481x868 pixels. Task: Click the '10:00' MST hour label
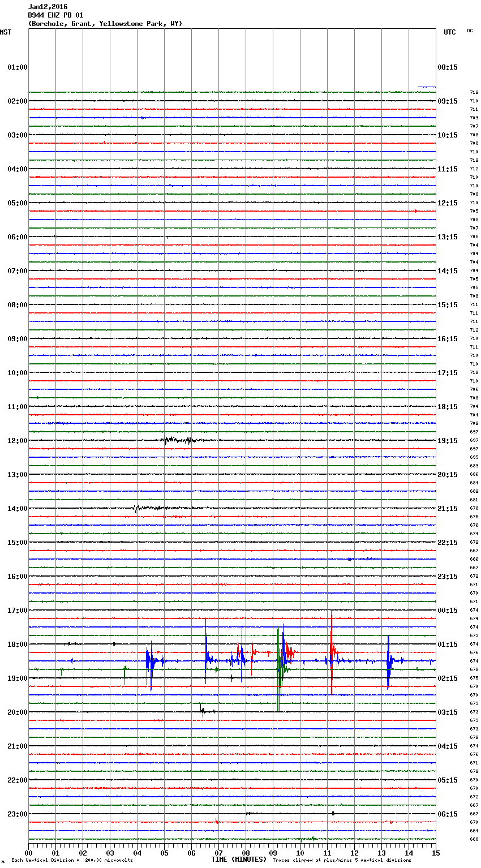18,373
